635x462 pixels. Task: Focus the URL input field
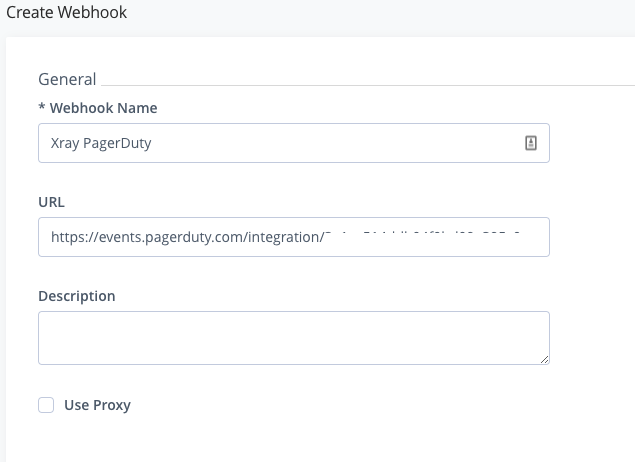click(294, 237)
